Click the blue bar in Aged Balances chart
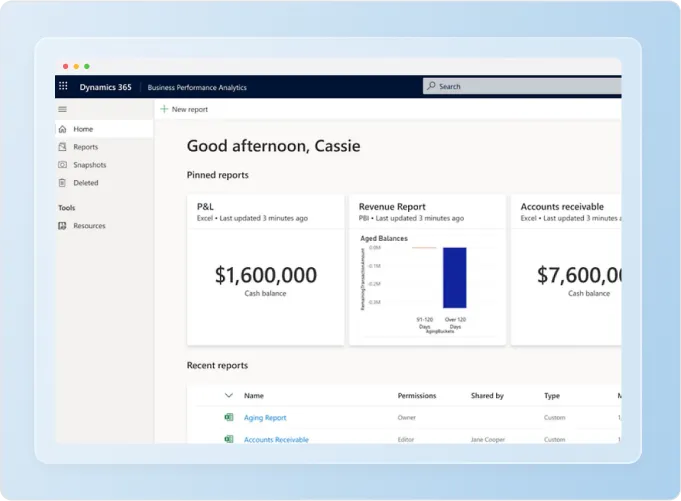Image resolution: width=681 pixels, height=501 pixels. point(455,277)
